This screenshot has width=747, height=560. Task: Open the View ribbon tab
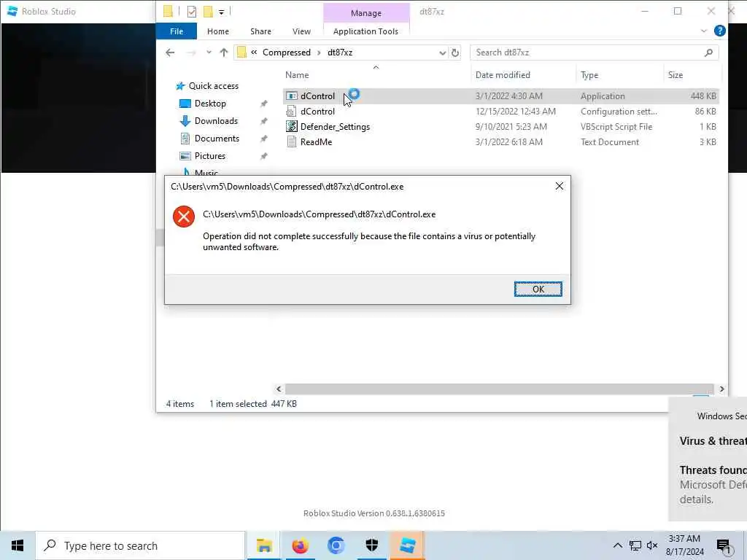301,31
